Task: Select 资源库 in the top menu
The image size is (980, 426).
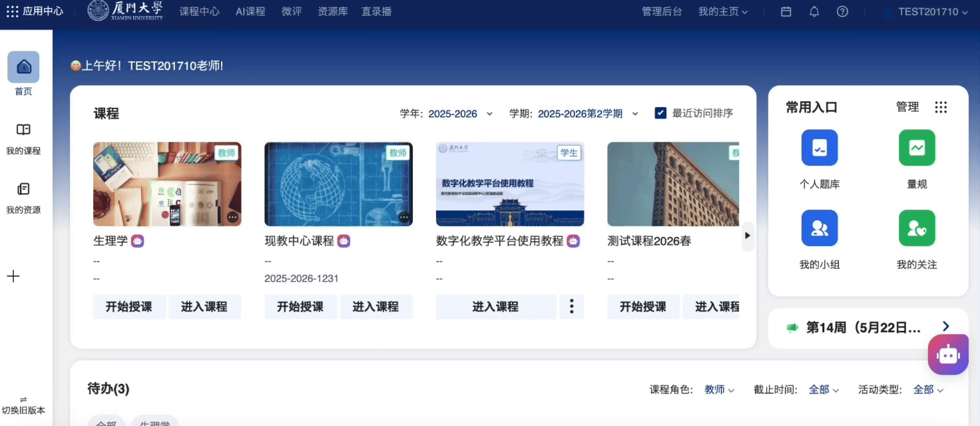Action: 332,12
